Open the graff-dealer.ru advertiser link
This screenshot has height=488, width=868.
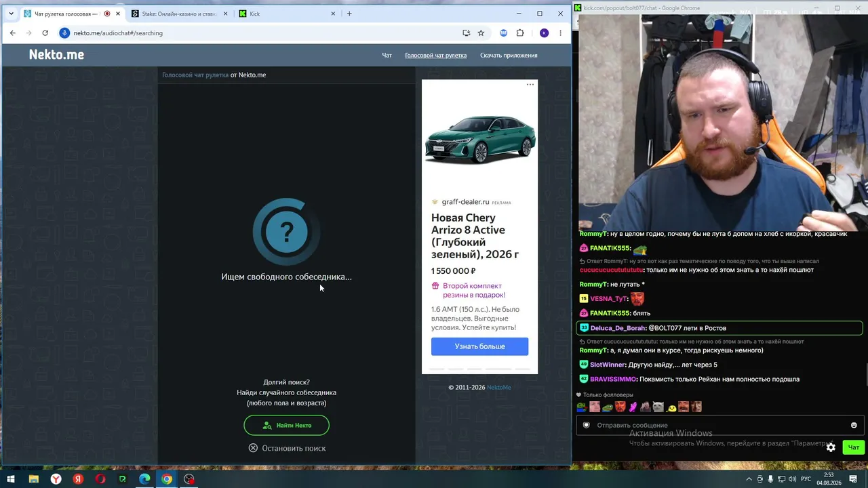(x=465, y=202)
